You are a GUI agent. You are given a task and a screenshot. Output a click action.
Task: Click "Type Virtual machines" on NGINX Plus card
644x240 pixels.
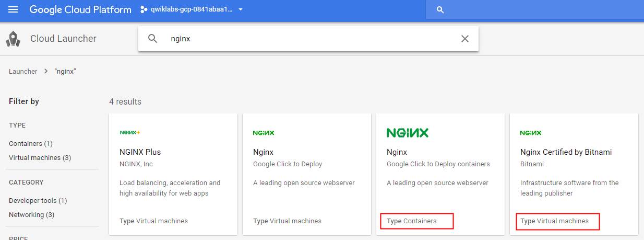click(153, 221)
